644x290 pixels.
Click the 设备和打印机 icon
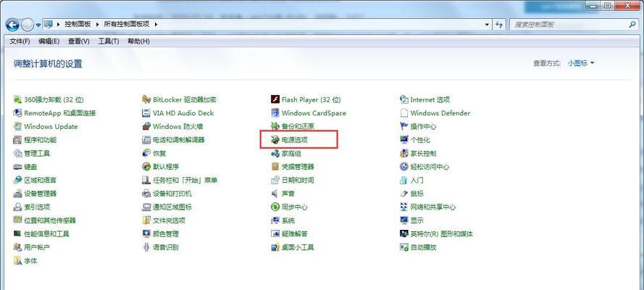(146, 194)
